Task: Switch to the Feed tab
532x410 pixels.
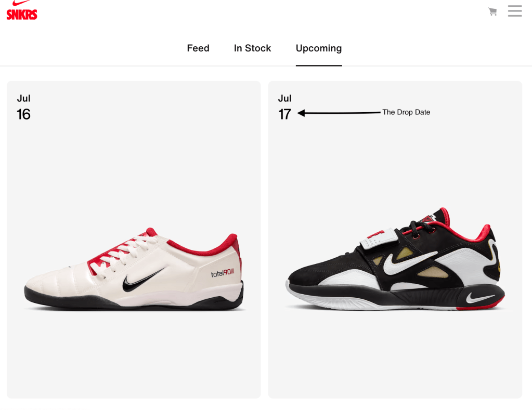Action: pos(198,48)
